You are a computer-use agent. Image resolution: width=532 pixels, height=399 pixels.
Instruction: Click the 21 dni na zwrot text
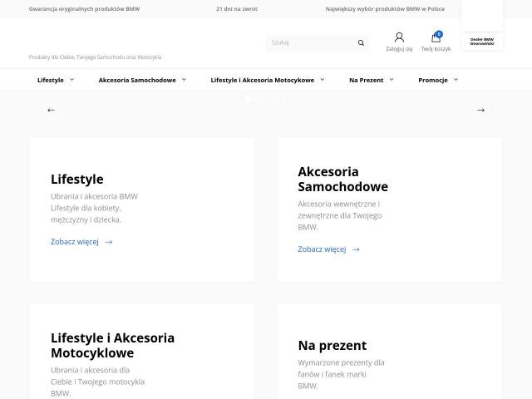237,9
